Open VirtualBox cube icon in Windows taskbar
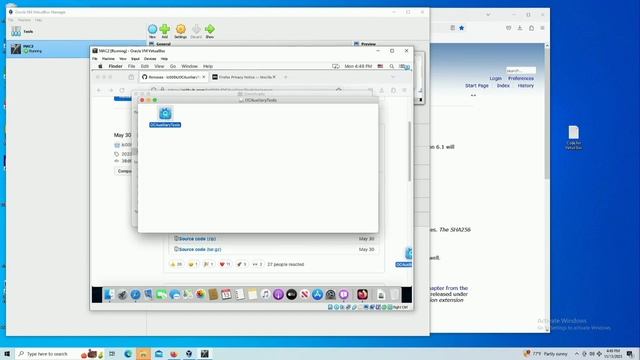Image resolution: width=640 pixels, height=360 pixels. tap(189, 353)
